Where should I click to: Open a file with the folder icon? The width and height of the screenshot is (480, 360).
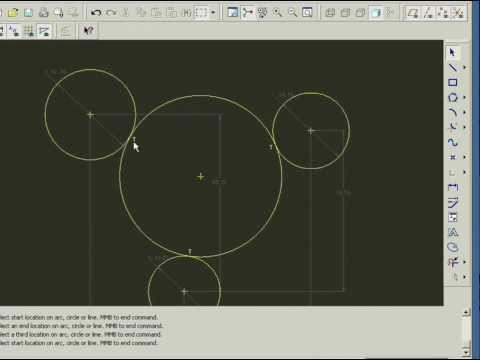[13, 13]
